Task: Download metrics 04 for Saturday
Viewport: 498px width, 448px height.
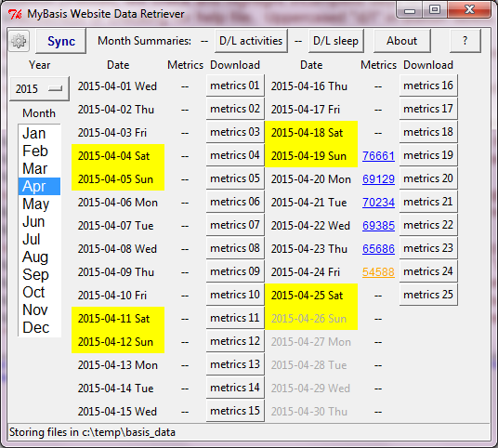Action: click(x=235, y=155)
